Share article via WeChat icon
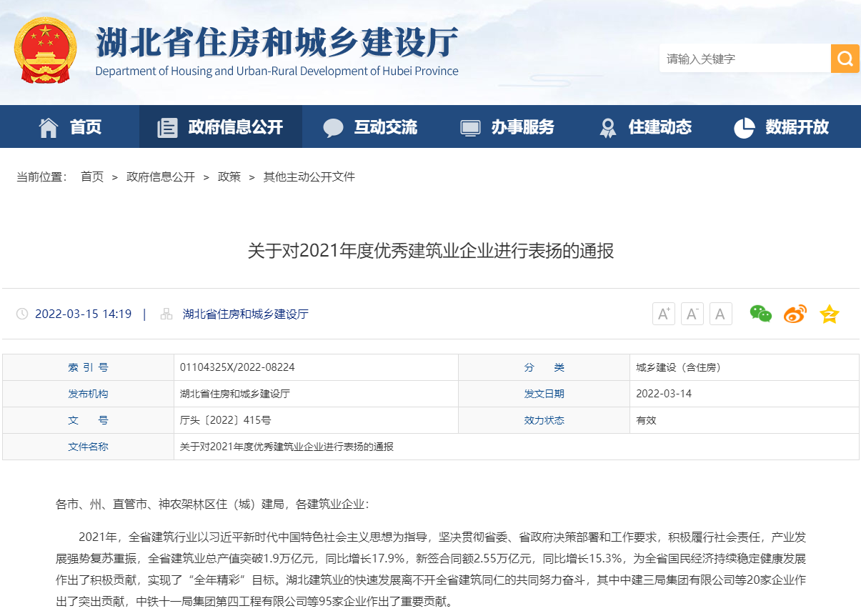Screen dimensions: 861x616 [x=760, y=314]
